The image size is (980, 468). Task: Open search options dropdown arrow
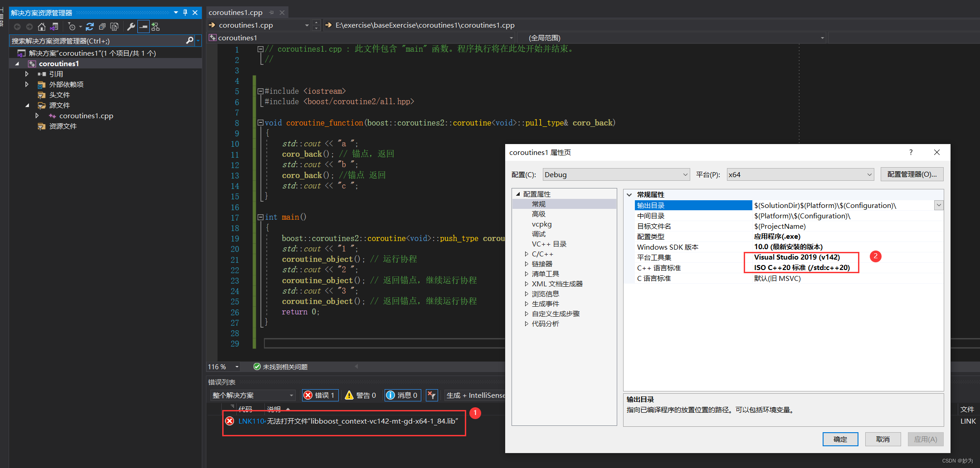tap(198, 41)
